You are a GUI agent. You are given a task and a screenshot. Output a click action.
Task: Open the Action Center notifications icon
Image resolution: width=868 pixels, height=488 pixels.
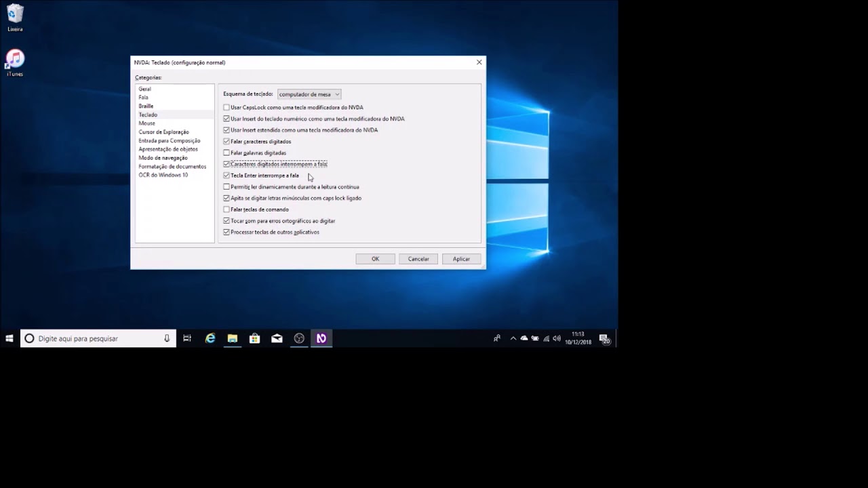coord(605,338)
